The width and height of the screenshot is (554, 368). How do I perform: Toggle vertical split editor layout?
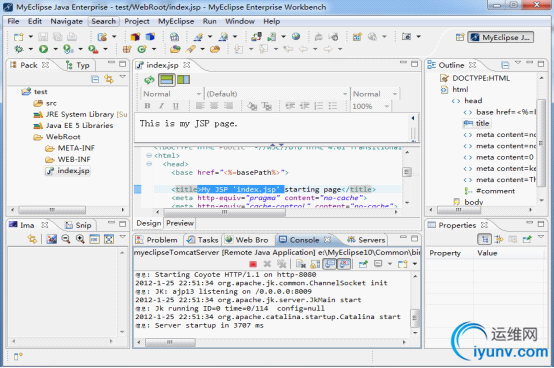click(183, 80)
